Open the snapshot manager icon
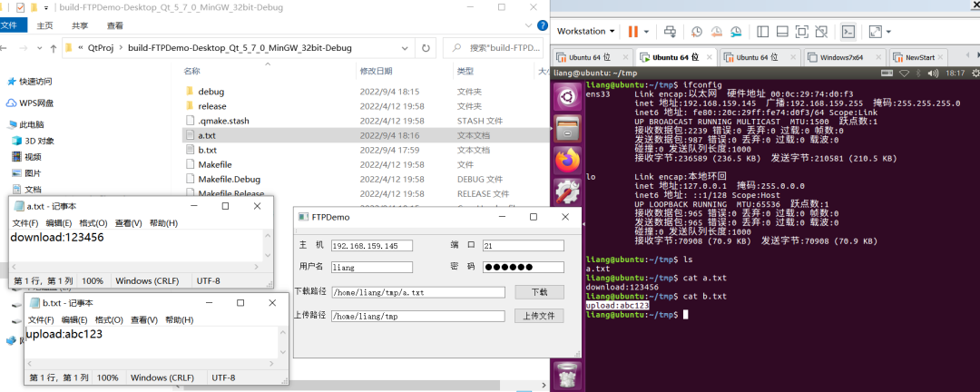The width and height of the screenshot is (980, 392). tap(736, 31)
